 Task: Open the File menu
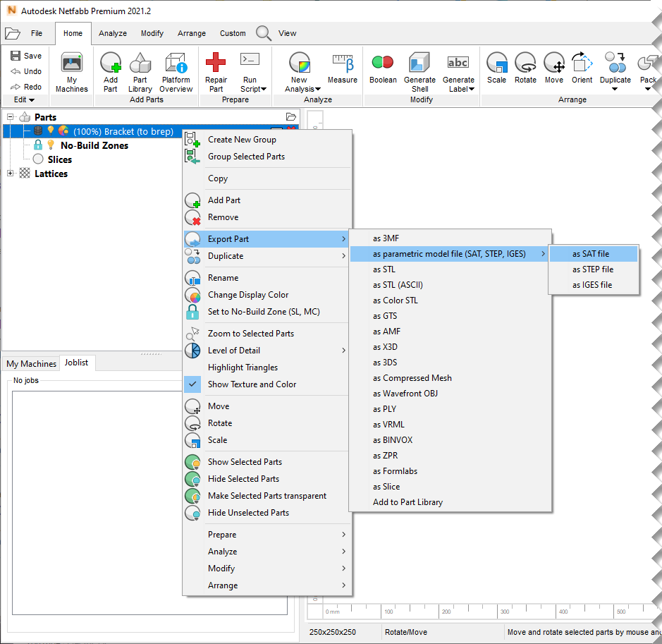point(37,33)
